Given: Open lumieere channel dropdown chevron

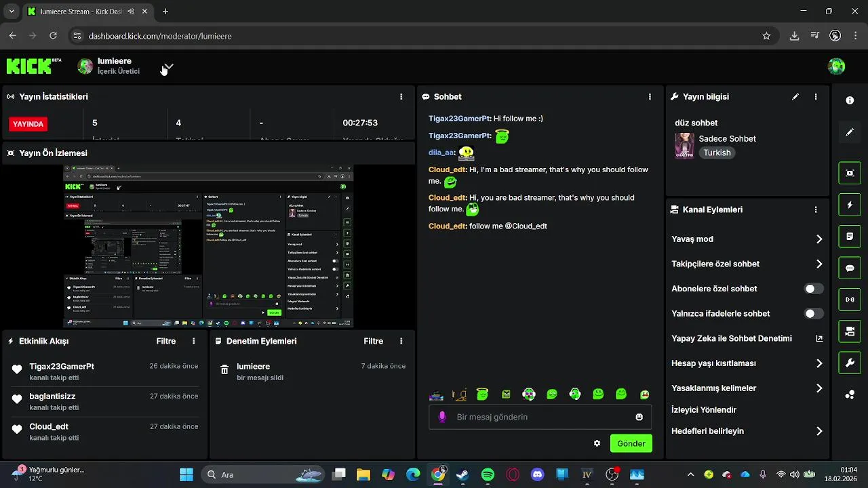Looking at the screenshot, I should click(168, 66).
